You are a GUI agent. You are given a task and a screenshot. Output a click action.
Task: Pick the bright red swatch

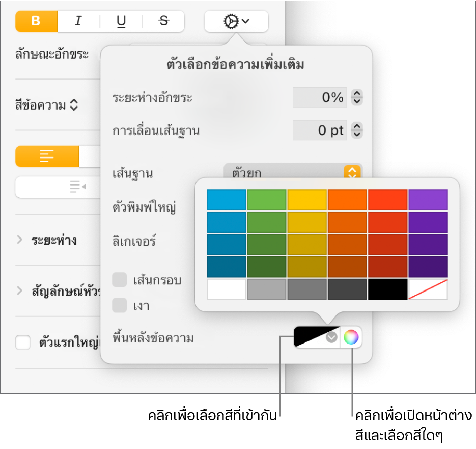pos(387,200)
